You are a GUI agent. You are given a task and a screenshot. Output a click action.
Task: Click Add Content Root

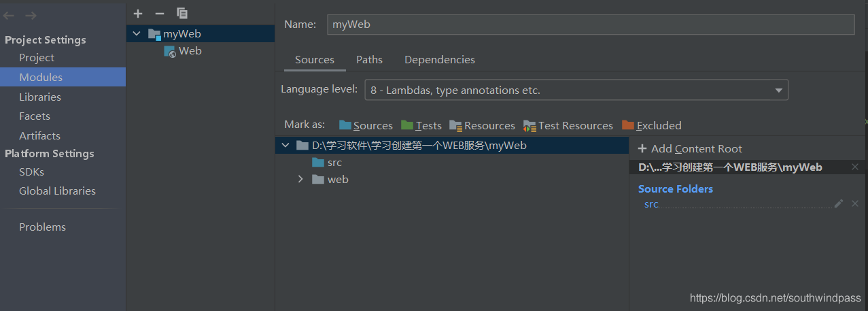tap(690, 148)
